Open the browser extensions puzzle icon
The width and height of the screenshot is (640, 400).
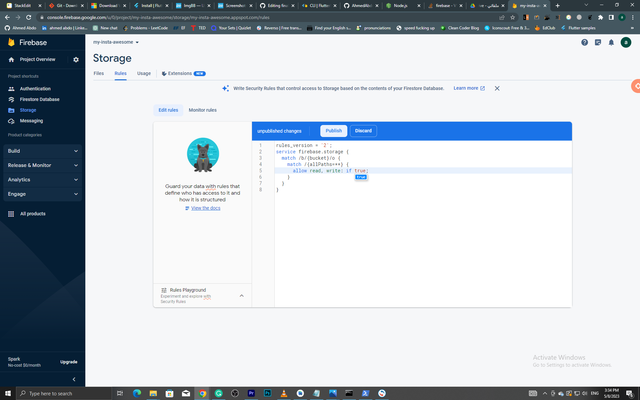(600, 18)
